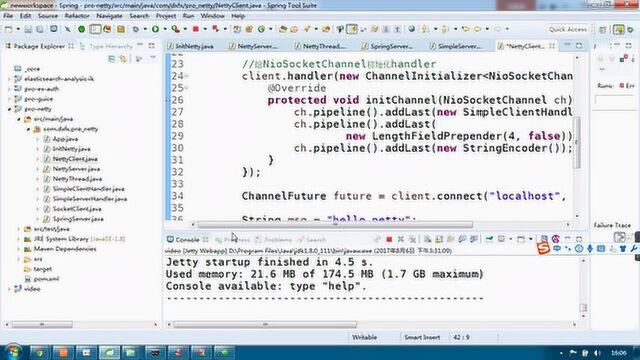Toggle Link with Editor in Package Explorer
Screen dimensions: 640x360
click(x=123, y=59)
